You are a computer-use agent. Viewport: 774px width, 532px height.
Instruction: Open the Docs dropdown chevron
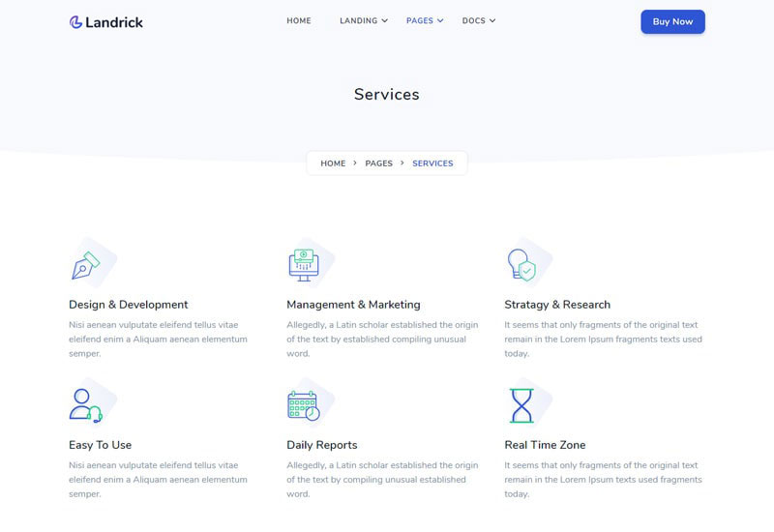[492, 20]
